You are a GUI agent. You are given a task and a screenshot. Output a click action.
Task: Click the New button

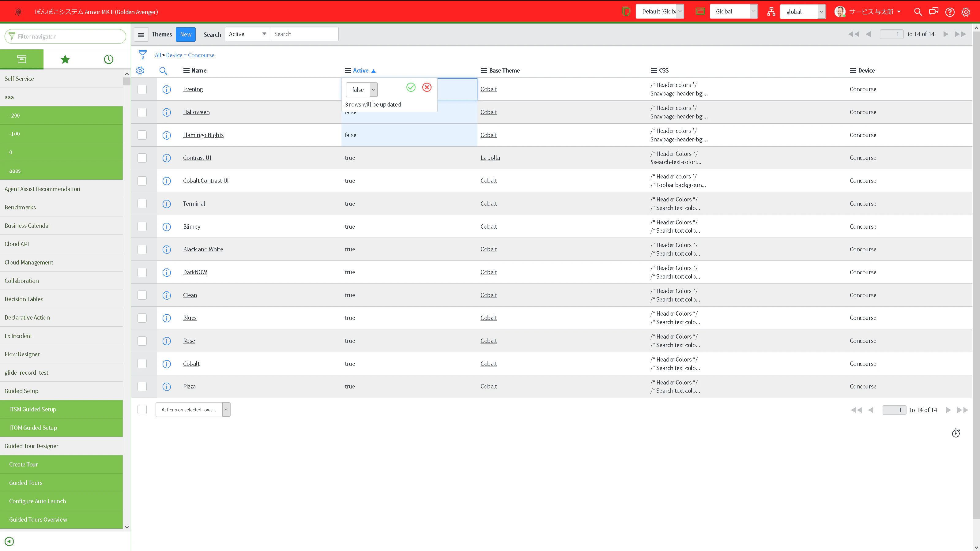[186, 34]
